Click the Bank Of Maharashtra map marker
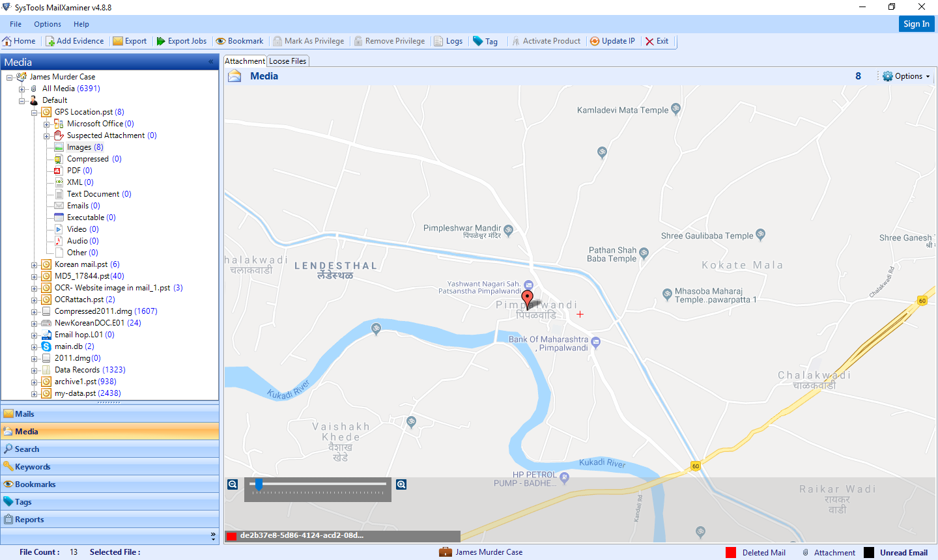This screenshot has height=560, width=938. (x=596, y=342)
